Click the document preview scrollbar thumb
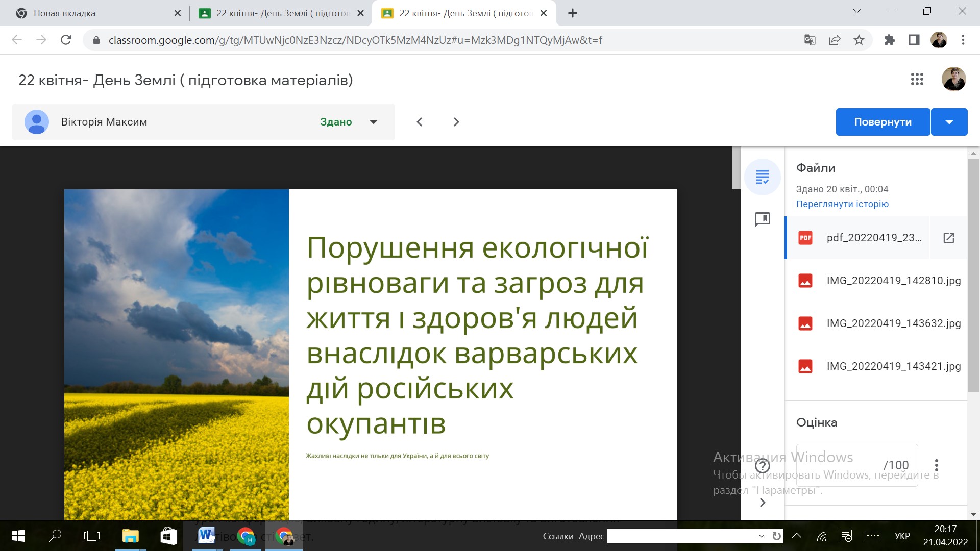Screen dimensions: 980x551 coord(736,168)
